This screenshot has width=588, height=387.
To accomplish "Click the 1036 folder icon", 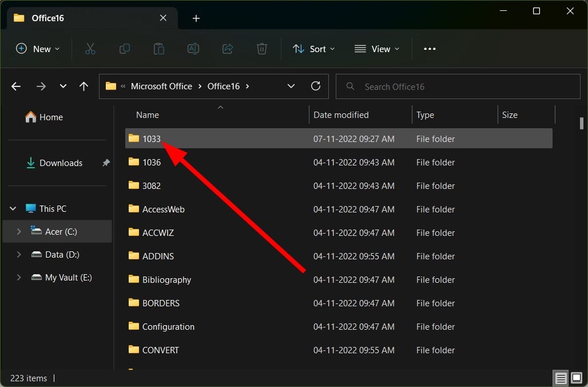I will point(133,162).
